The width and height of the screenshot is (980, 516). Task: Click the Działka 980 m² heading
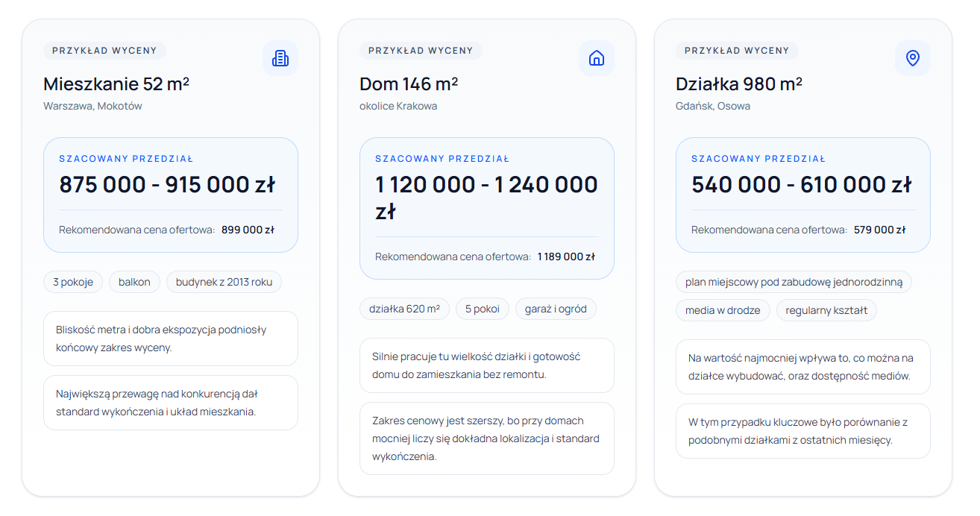point(739,84)
